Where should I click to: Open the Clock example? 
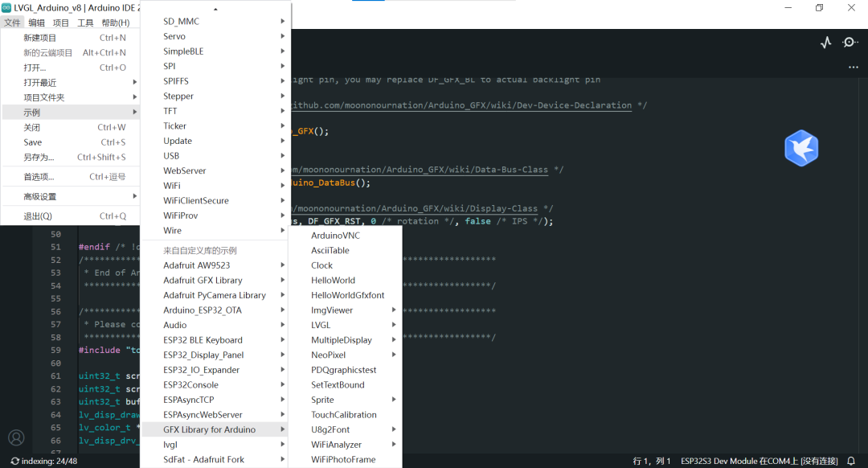pos(346,265)
